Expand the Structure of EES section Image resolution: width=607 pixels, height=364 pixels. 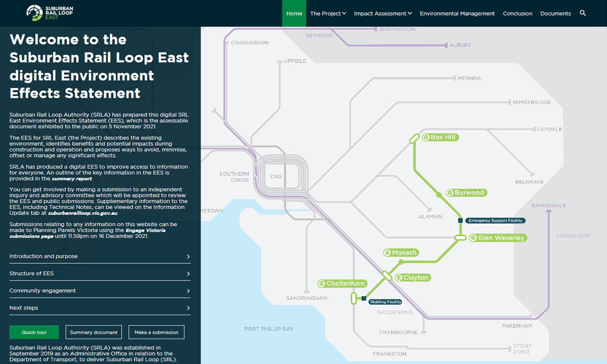(100, 273)
